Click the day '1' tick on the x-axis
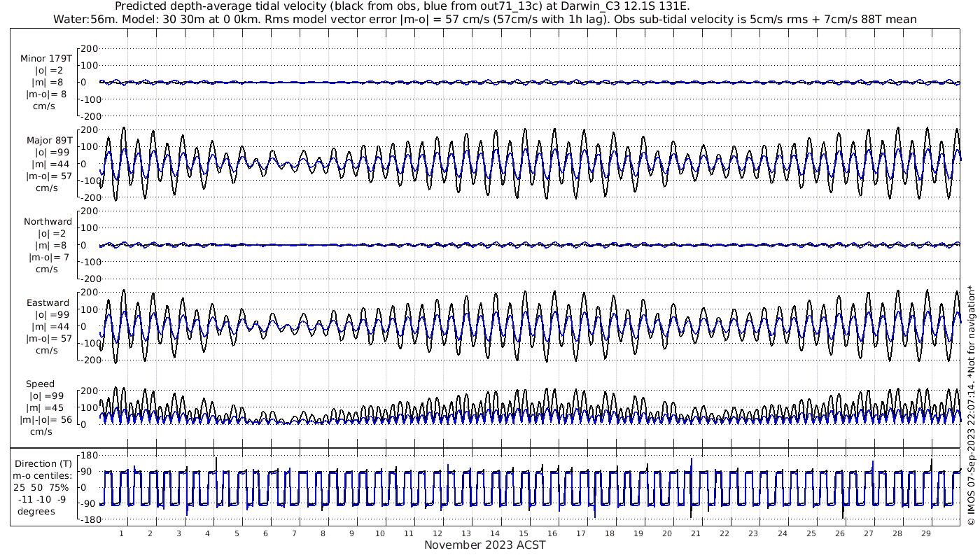This screenshot has height=560, width=980. click(121, 533)
